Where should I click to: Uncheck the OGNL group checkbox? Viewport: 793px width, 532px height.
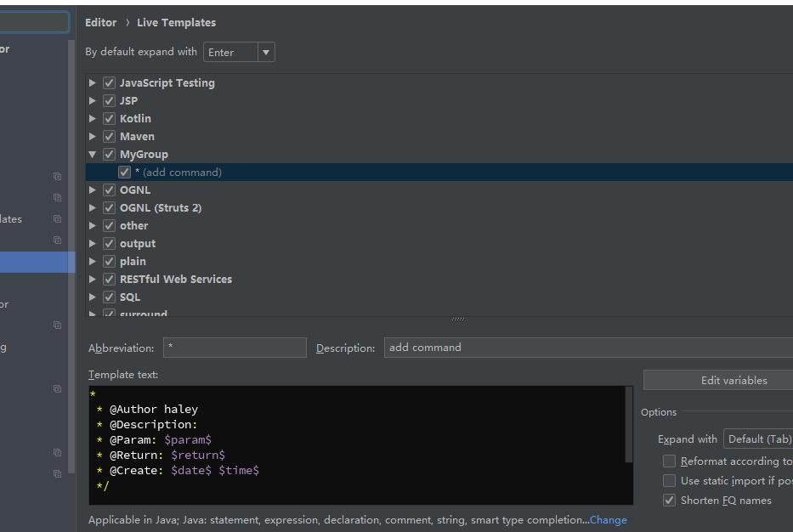click(109, 190)
